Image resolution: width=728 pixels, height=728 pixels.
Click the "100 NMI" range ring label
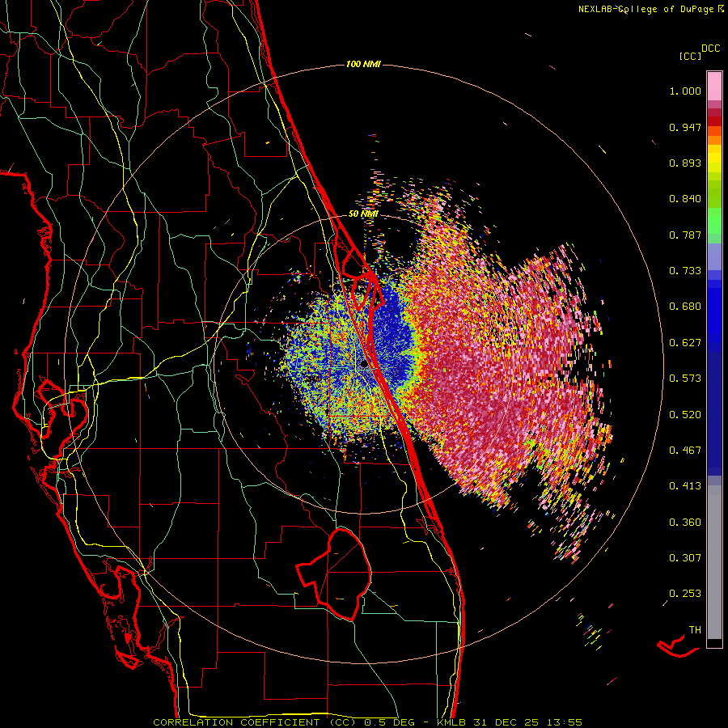click(x=363, y=64)
